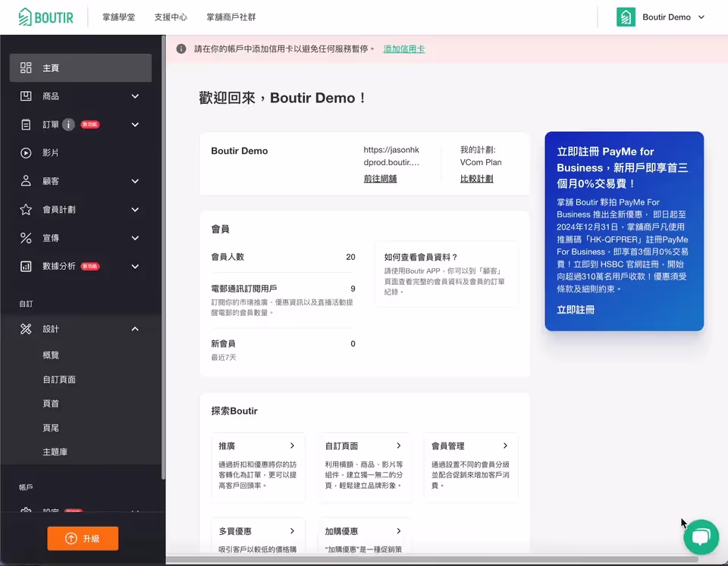This screenshot has width=728, height=566.
Task: Click the 新會員 row
Action: pyautogui.click(x=283, y=350)
